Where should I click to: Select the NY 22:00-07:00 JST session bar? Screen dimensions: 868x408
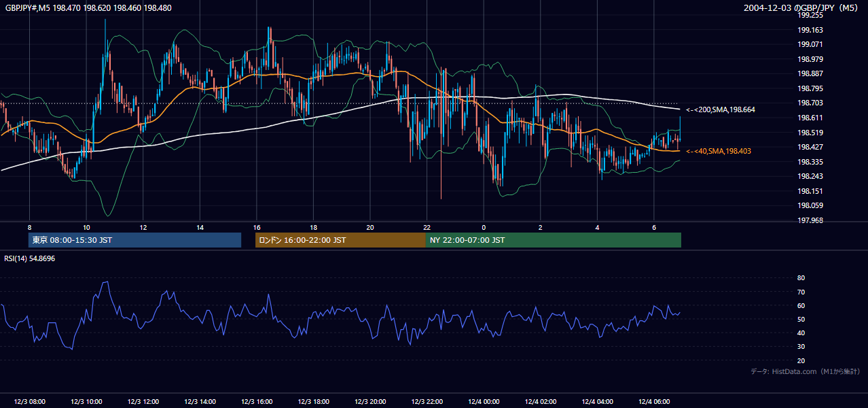point(554,240)
